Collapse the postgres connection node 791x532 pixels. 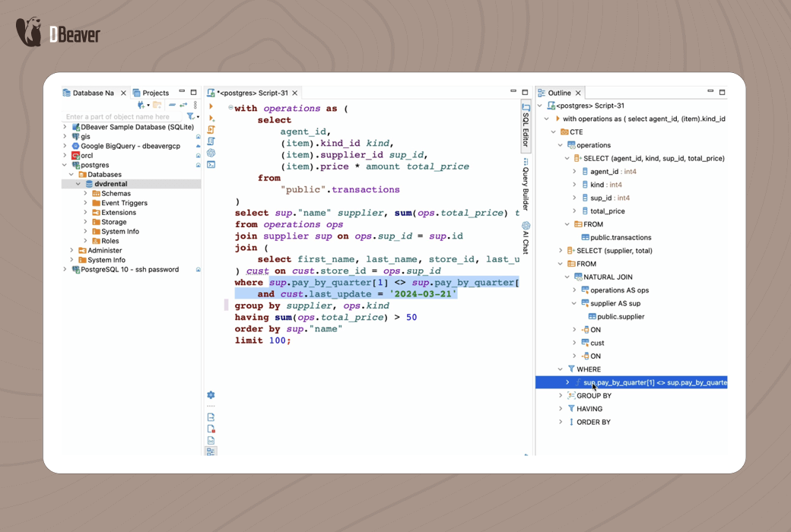(65, 165)
